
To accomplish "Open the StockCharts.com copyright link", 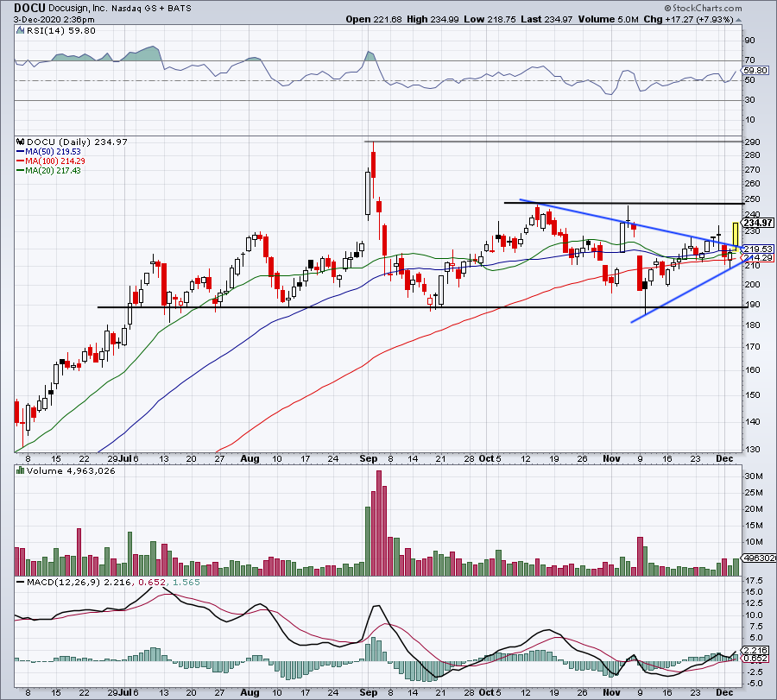I will click(703, 8).
